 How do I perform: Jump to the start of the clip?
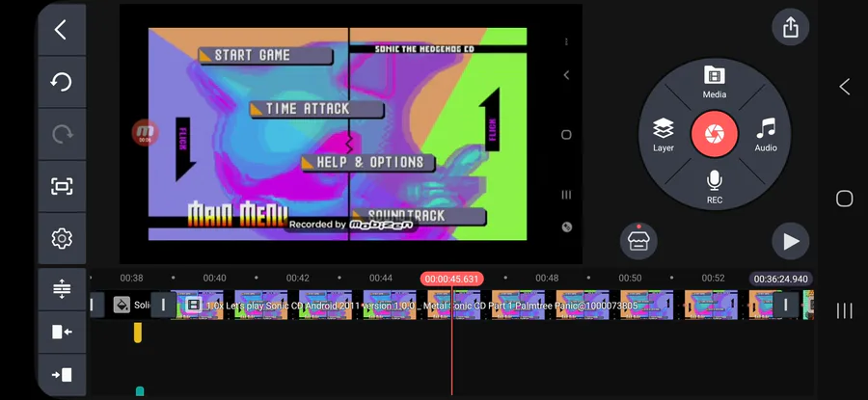[x=61, y=332]
